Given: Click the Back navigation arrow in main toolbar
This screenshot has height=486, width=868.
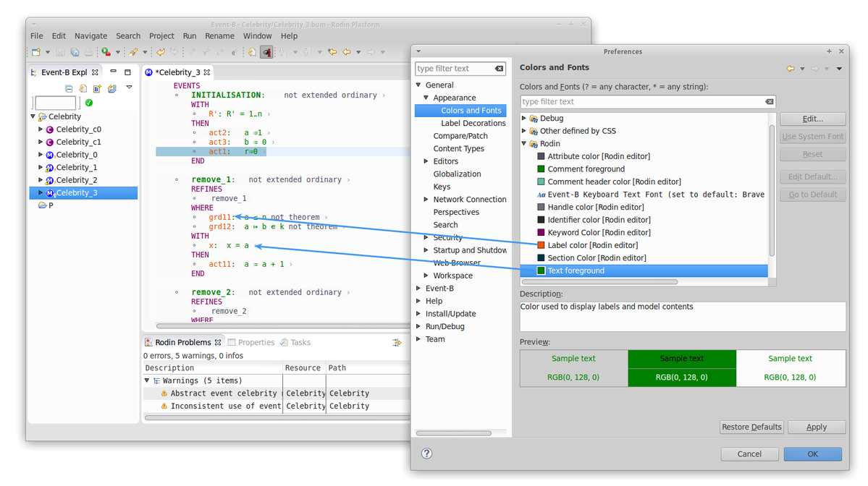Looking at the screenshot, I should [x=347, y=52].
